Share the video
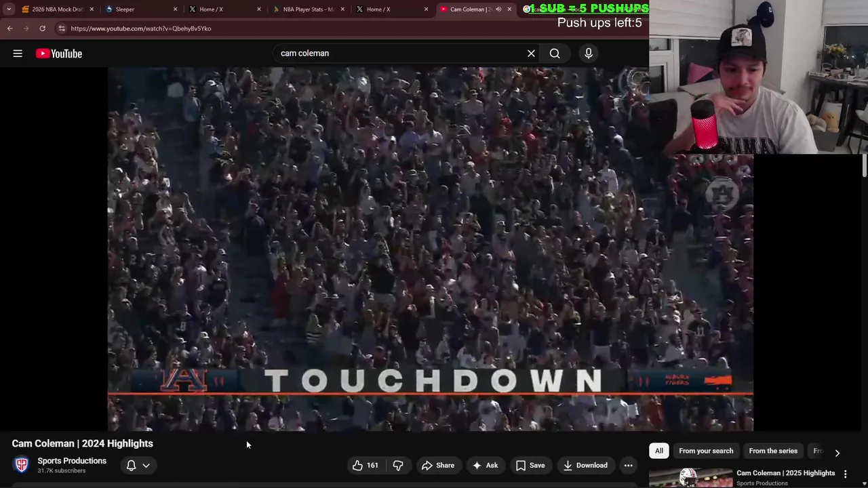The width and height of the screenshot is (868, 488). click(x=437, y=465)
